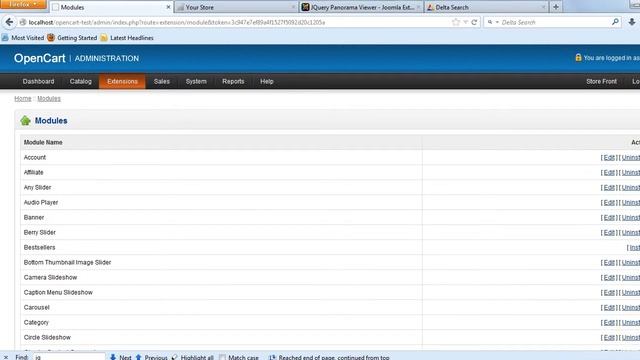Open the Reports menu
The width and height of the screenshot is (640, 360).
click(x=233, y=81)
